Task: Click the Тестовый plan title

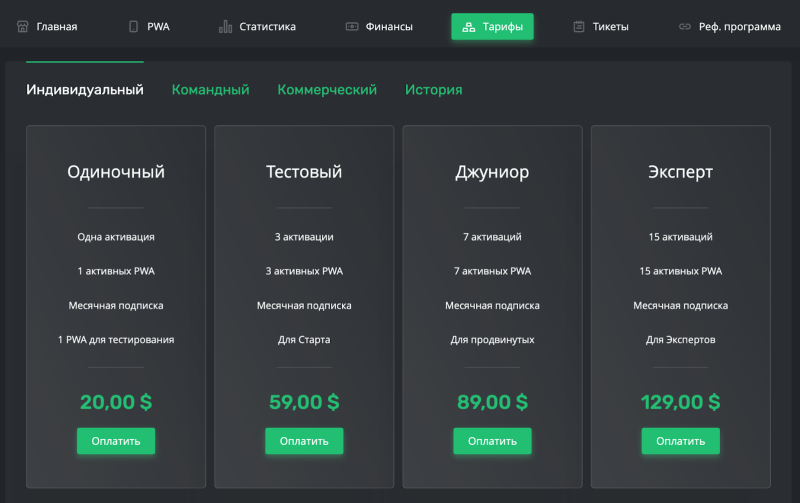Action: [304, 172]
